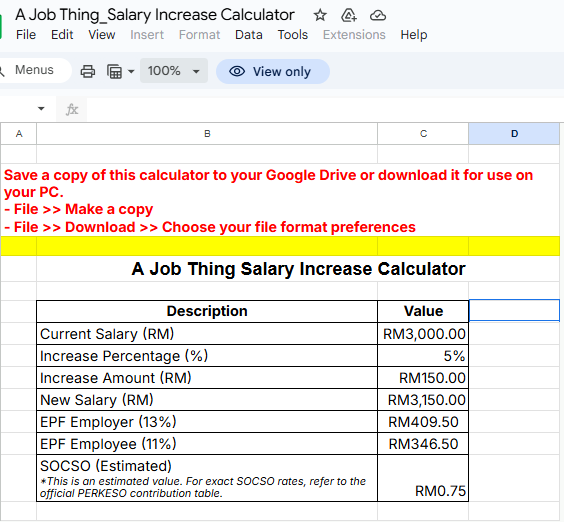Viewport: 564px width, 522px height.
Task: Click the document title text
Action: click(x=155, y=15)
